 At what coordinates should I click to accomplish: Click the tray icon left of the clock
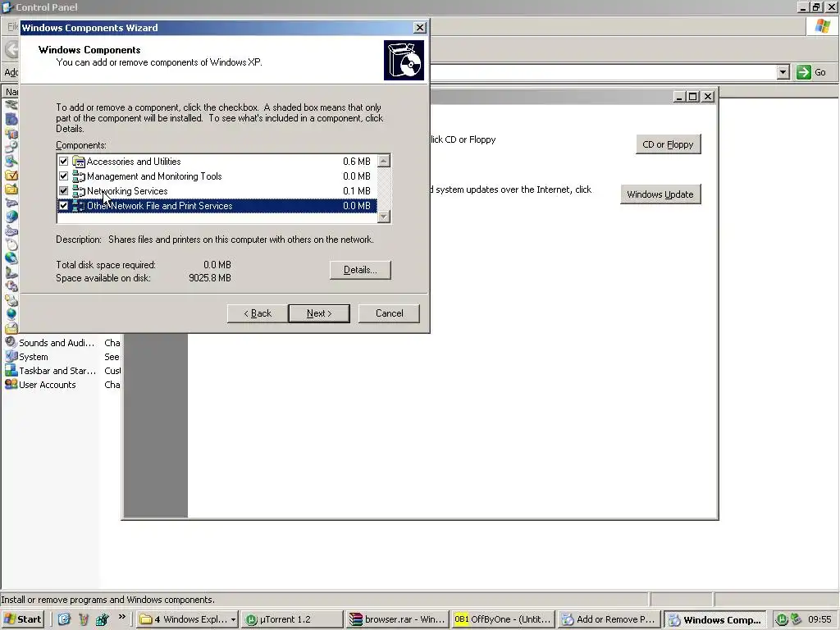pyautogui.click(x=796, y=619)
